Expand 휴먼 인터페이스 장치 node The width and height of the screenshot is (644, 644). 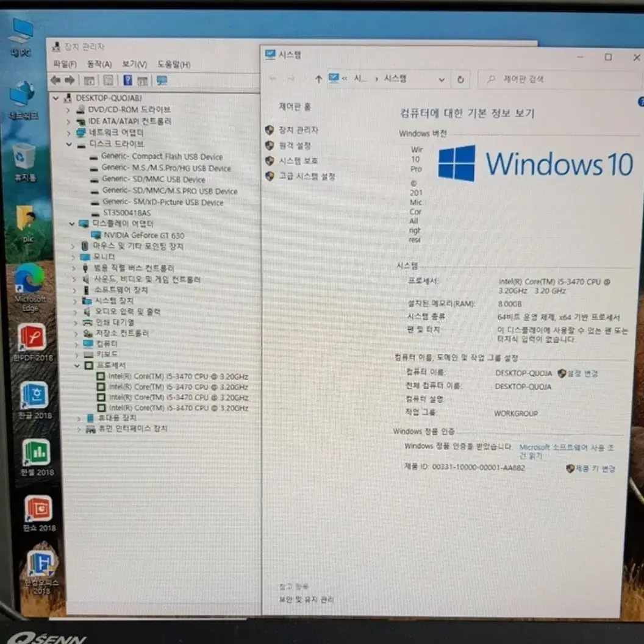click(79, 429)
